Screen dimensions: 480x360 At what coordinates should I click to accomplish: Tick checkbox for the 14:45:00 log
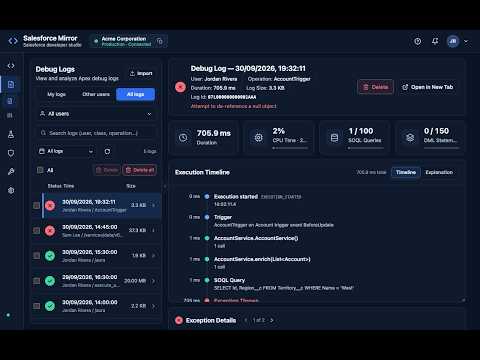coord(37,231)
